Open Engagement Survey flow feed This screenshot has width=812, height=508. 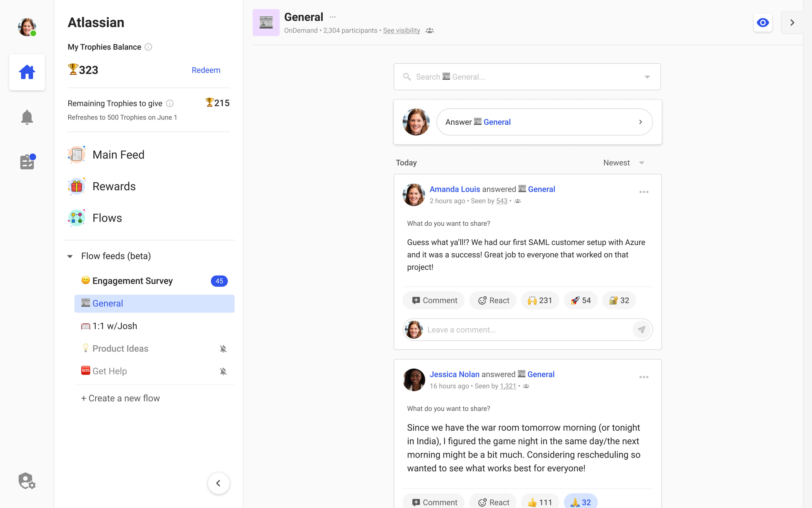[x=154, y=281]
